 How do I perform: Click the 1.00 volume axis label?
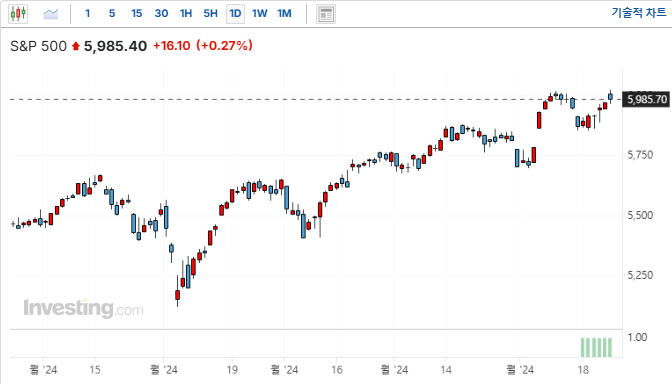pyautogui.click(x=637, y=337)
